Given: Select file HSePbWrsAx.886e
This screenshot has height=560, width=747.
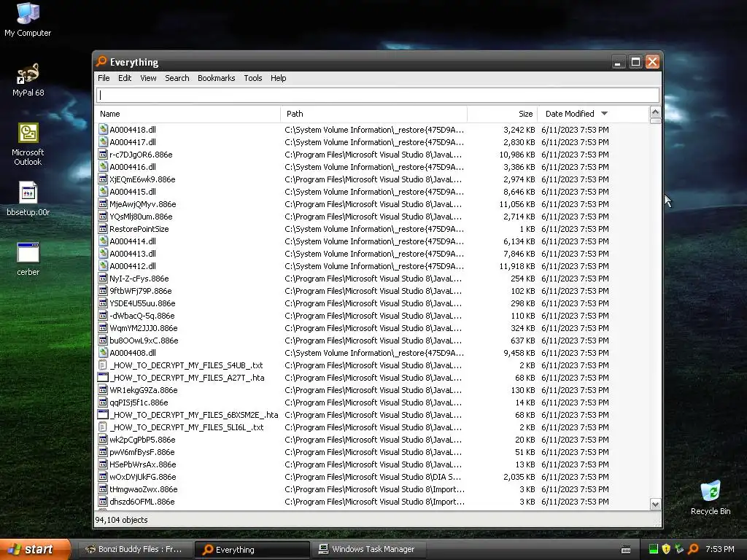Looking at the screenshot, I should point(142,464).
